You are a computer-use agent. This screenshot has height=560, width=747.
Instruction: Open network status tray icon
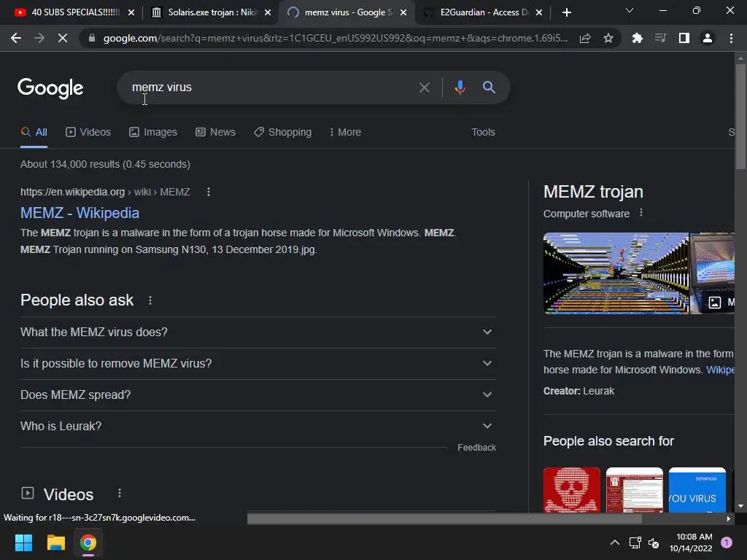click(x=635, y=542)
